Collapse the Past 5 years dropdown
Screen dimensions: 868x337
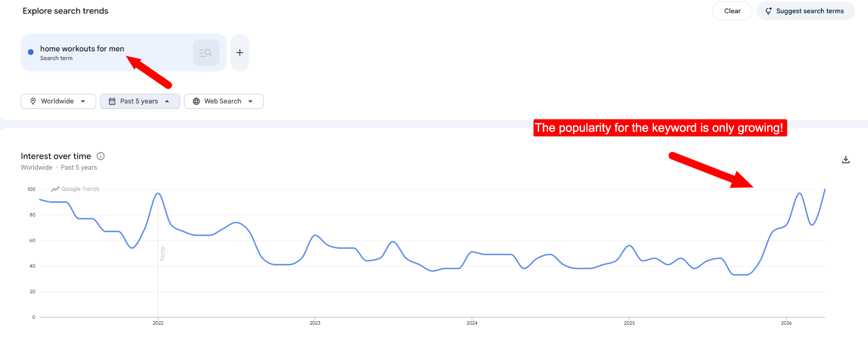pyautogui.click(x=140, y=101)
